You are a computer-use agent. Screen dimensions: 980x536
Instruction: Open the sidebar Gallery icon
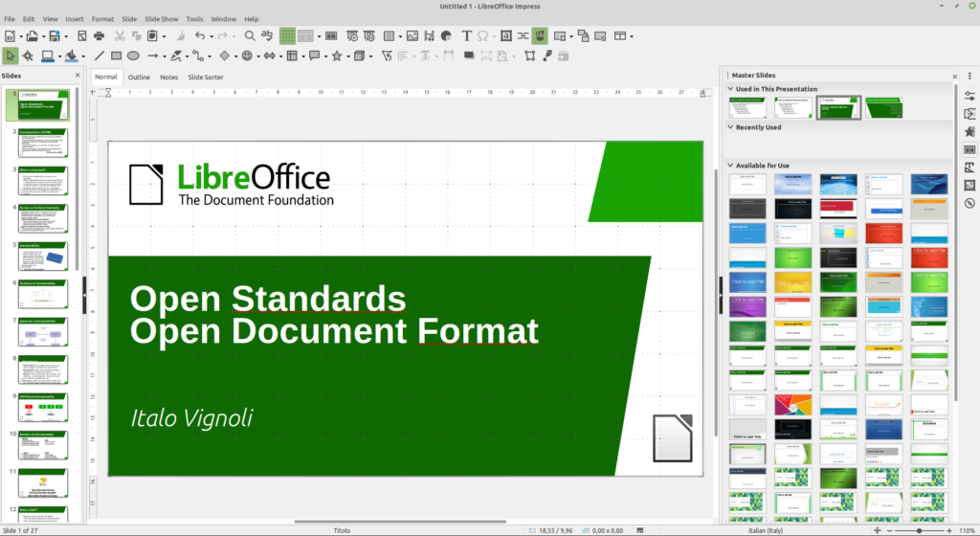(x=969, y=186)
